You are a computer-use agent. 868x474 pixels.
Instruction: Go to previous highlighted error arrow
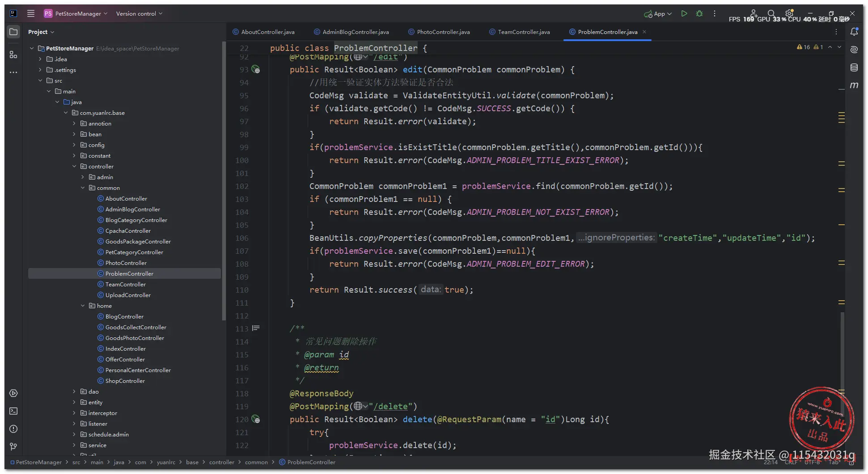click(830, 47)
